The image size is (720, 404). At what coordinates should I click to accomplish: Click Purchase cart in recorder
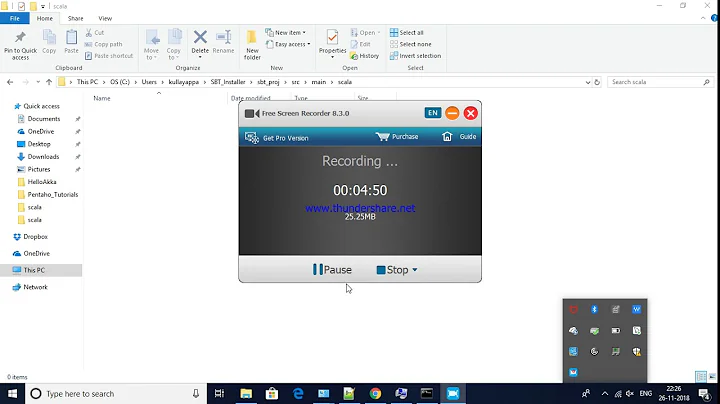point(397,136)
